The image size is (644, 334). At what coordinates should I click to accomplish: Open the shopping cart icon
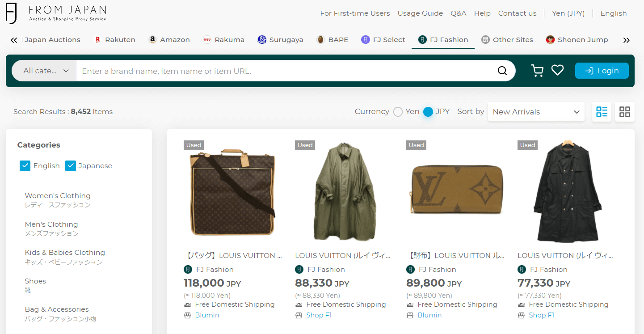537,71
